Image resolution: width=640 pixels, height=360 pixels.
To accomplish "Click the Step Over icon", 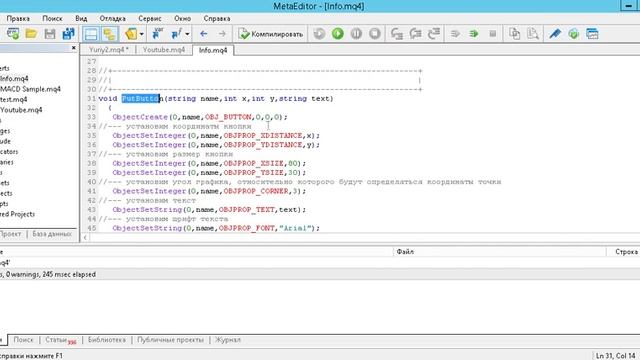I will (415, 34).
